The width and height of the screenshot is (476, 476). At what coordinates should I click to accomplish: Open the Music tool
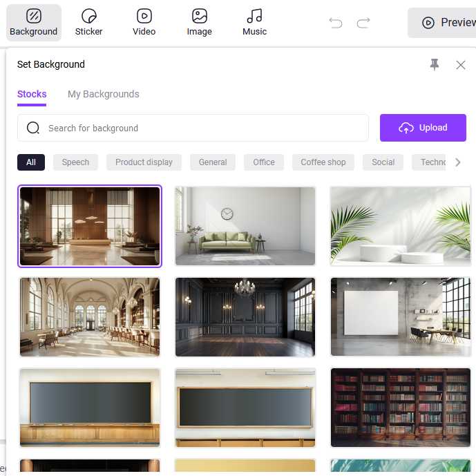(254, 23)
